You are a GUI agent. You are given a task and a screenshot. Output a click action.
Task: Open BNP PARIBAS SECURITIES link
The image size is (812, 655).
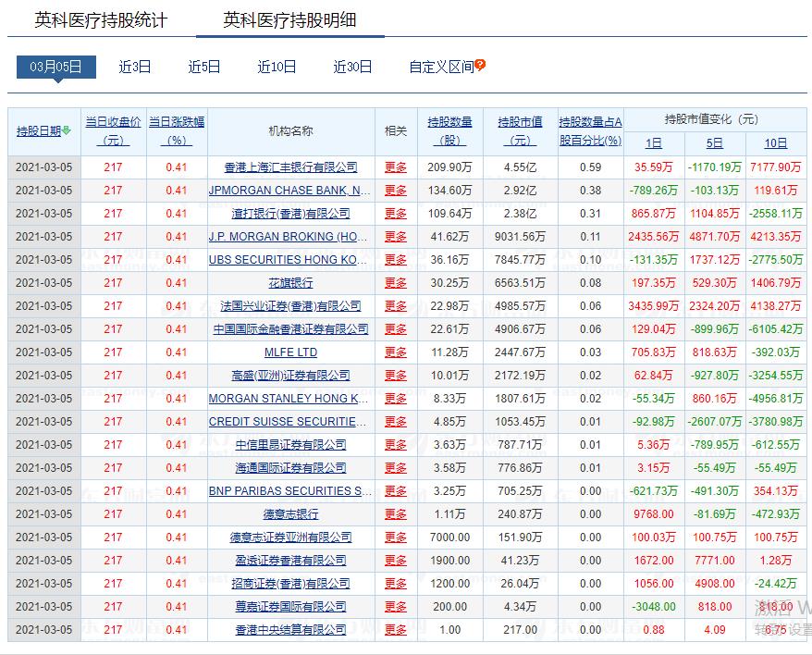[x=290, y=490]
